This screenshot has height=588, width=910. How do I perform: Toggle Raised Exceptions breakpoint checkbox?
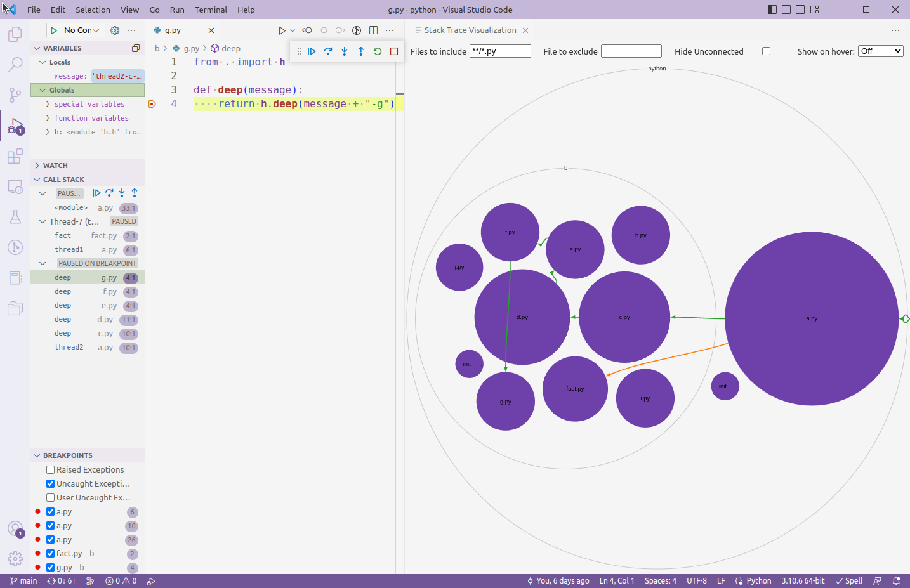pos(50,470)
